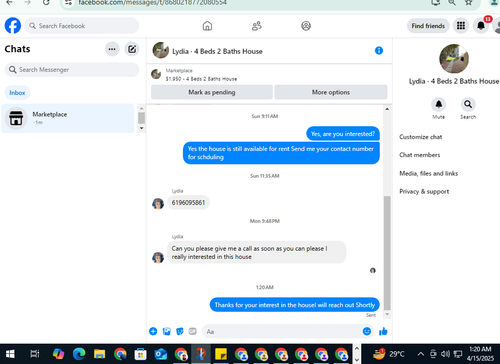Open conversation information blue i icon
The image size is (500, 364).
coord(379,51)
